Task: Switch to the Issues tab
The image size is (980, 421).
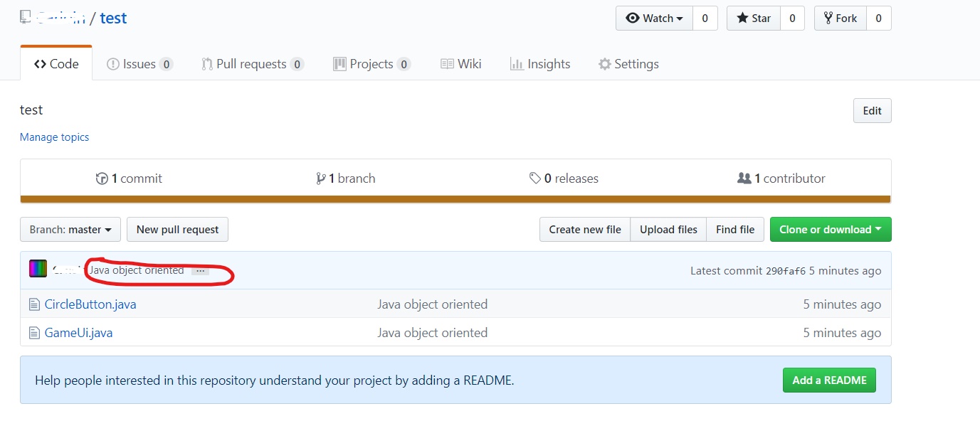Action: click(x=139, y=64)
